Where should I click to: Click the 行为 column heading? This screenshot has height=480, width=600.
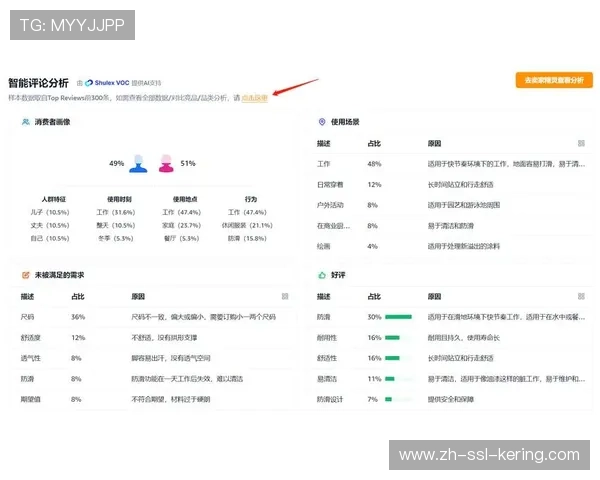pyautogui.click(x=251, y=199)
